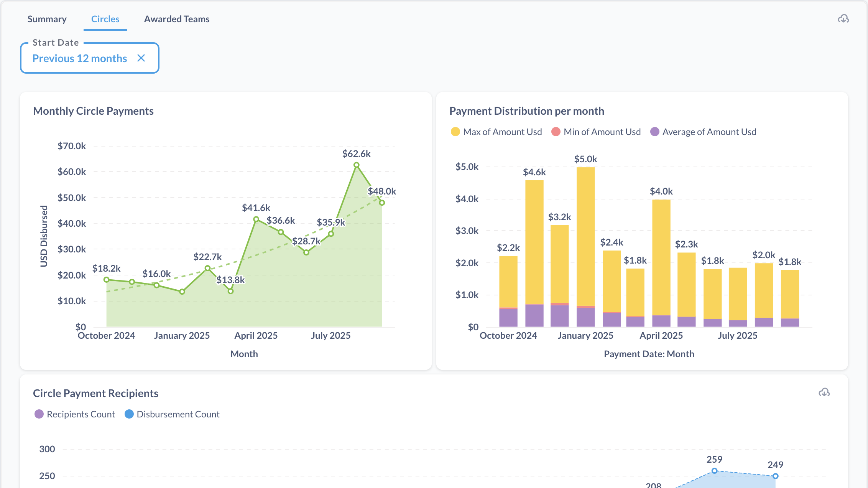The height and width of the screenshot is (488, 868).
Task: Open the Awarded Teams tab
Action: coord(177,19)
